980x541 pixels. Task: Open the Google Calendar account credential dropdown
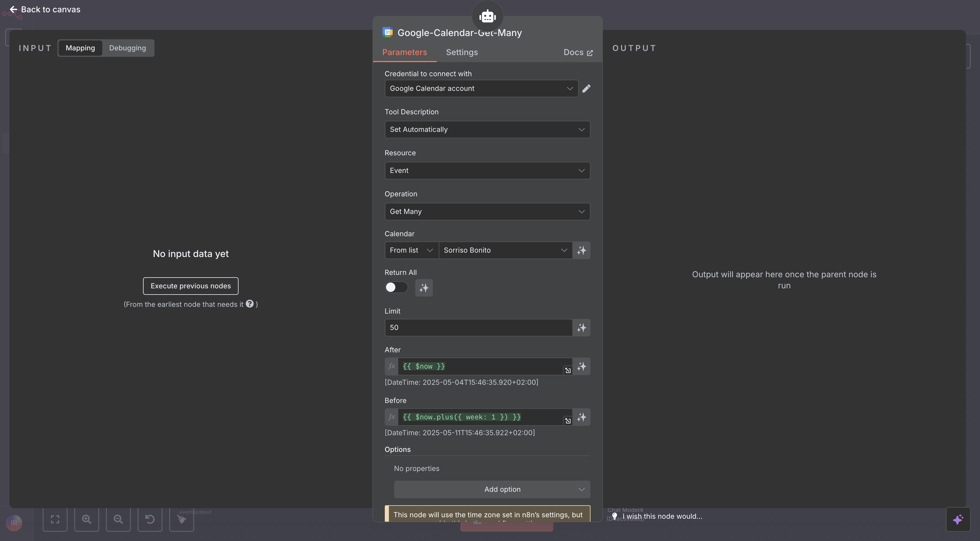pos(481,88)
